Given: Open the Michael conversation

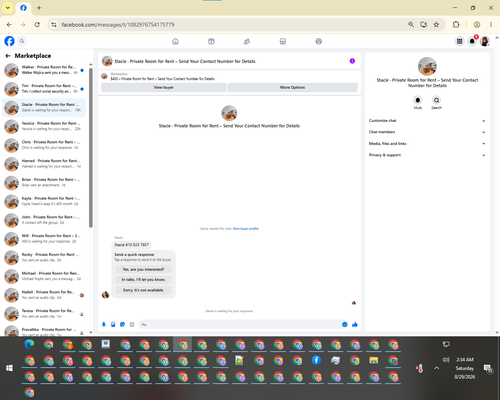Looking at the screenshot, I should tap(44, 276).
